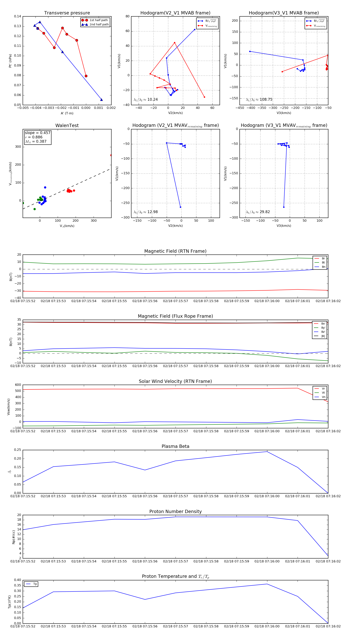Click the Plasma Beta peak at 07:16:00
The image size is (351, 644).
pyautogui.click(x=267, y=452)
